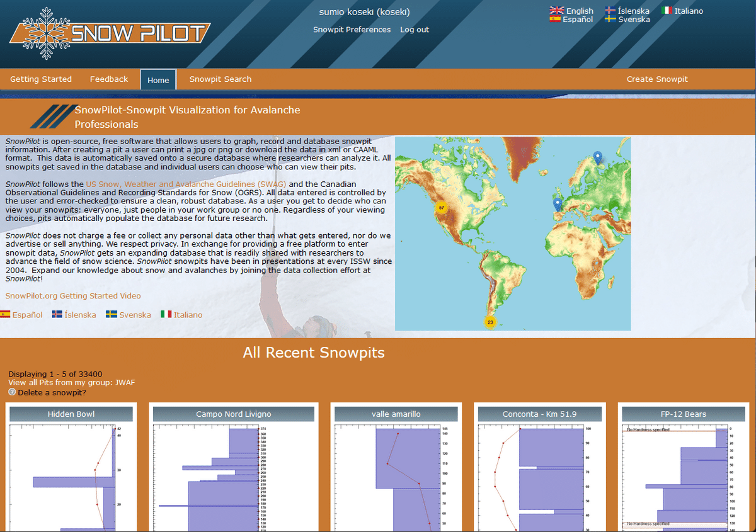Open the SnowPilot.org Getting Started Video link
The height and width of the screenshot is (532, 756).
coord(73,296)
